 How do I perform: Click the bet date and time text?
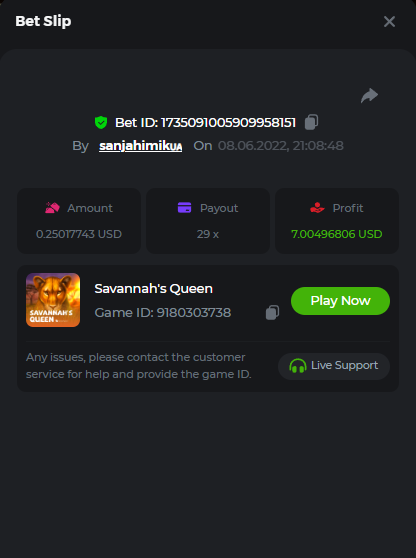[x=281, y=146]
